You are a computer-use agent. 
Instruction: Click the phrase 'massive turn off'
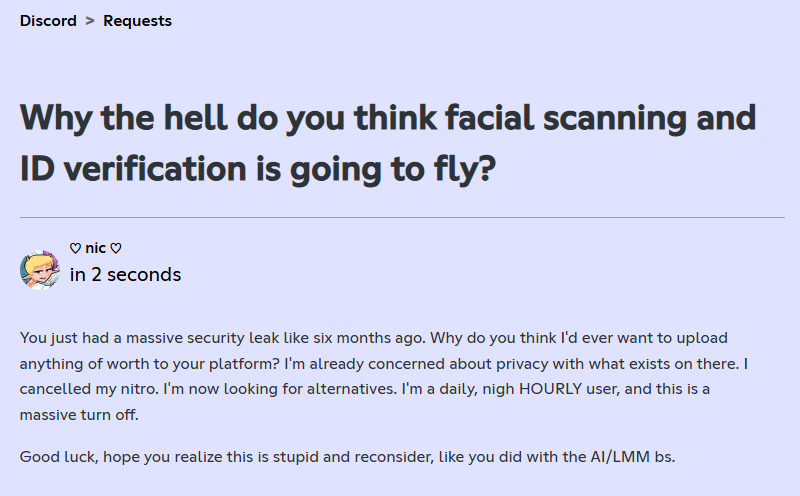click(78, 413)
